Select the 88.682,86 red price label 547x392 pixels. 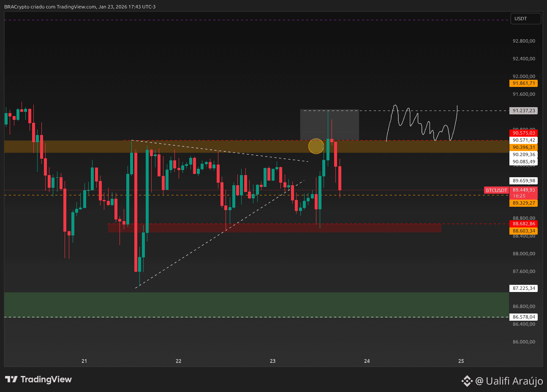pyautogui.click(x=524, y=224)
